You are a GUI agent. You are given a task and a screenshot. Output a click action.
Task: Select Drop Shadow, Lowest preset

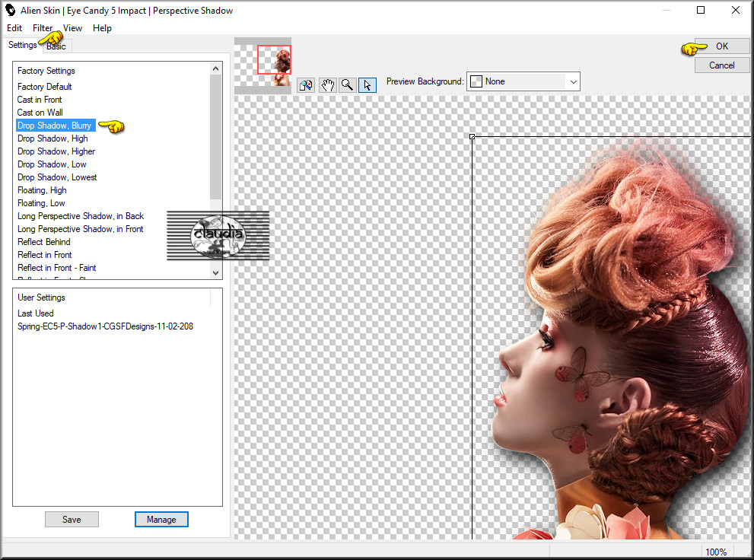pyautogui.click(x=57, y=177)
